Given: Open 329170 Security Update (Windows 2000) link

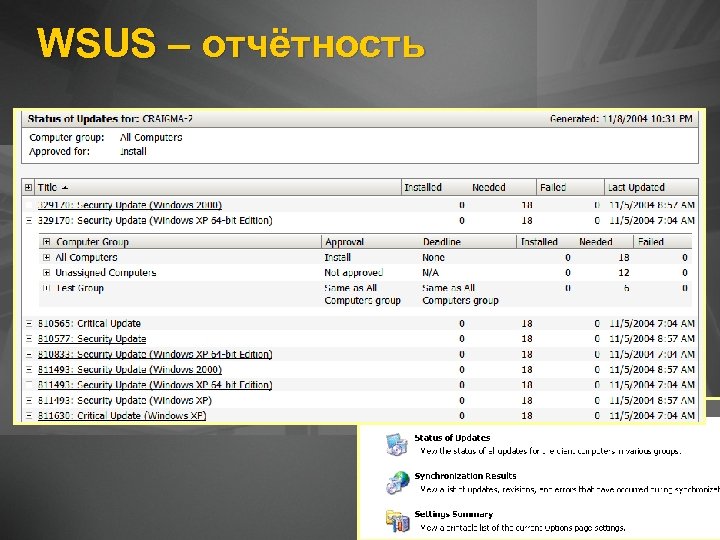Looking at the screenshot, I should click(129, 205).
